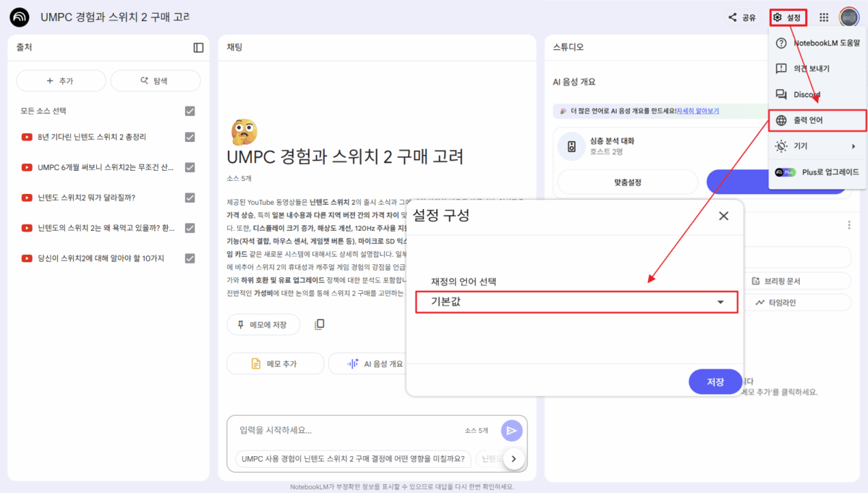Select Plus로 업그레이드 menu item
The image size is (868, 493).
coord(817,172)
